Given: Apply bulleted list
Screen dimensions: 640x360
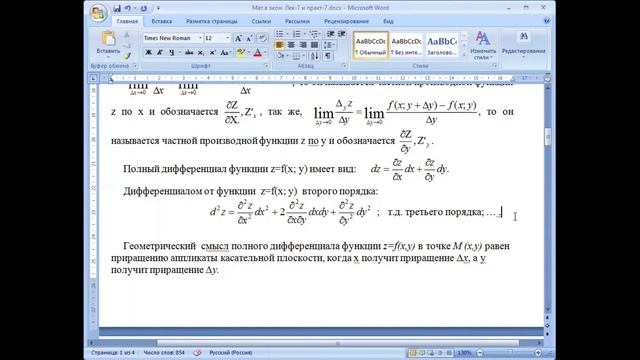Looking at the screenshot, I should (x=280, y=34).
